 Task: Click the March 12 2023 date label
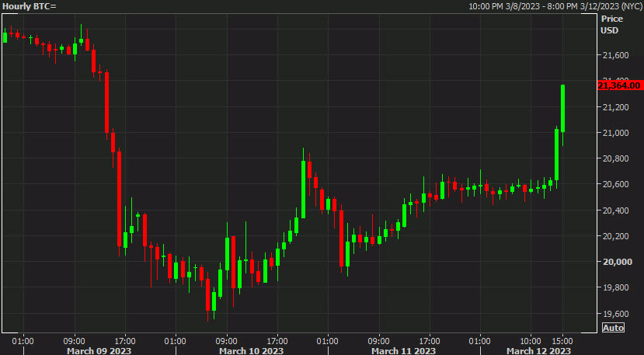538,351
